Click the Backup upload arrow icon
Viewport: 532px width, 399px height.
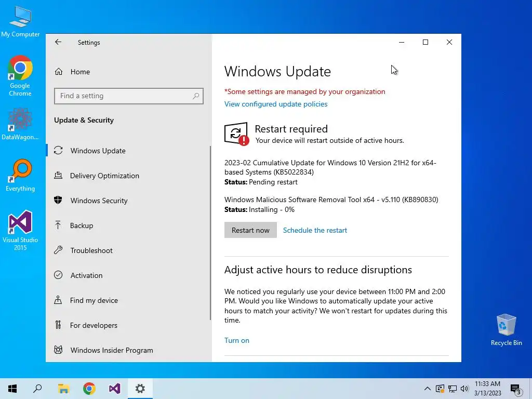58,225
